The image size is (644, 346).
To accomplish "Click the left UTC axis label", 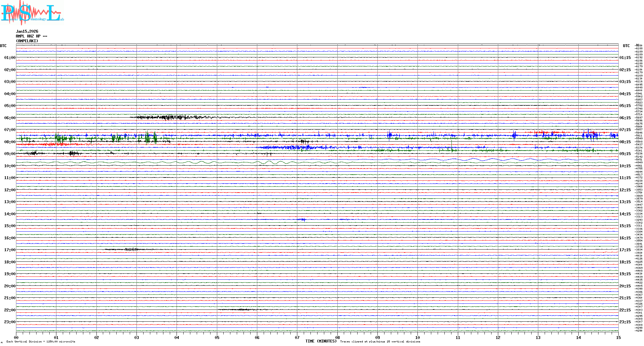I will pos(3,46).
